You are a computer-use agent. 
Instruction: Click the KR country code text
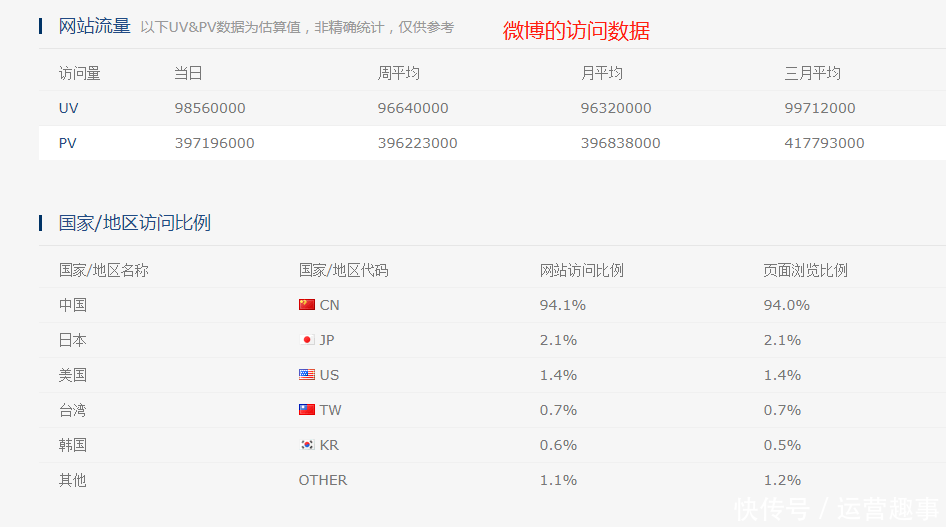pos(329,445)
